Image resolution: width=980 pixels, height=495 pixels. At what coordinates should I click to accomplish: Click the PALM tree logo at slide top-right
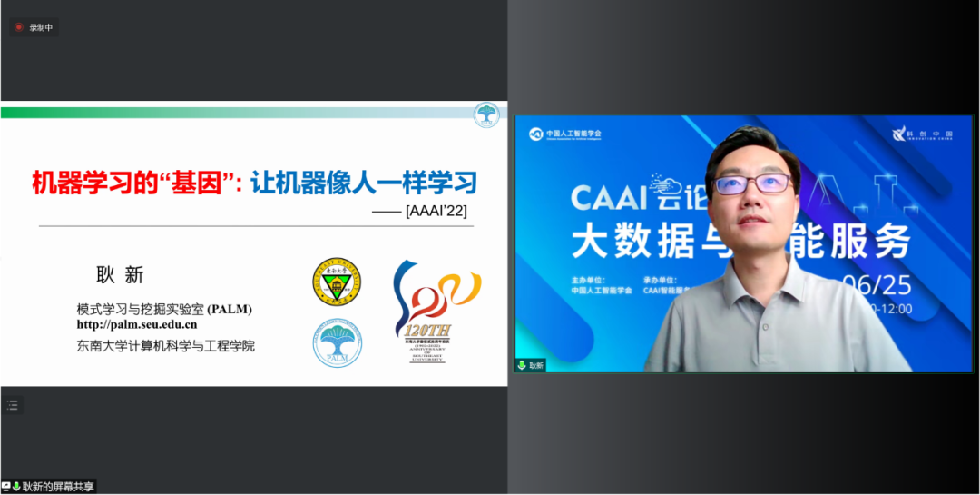(x=487, y=114)
